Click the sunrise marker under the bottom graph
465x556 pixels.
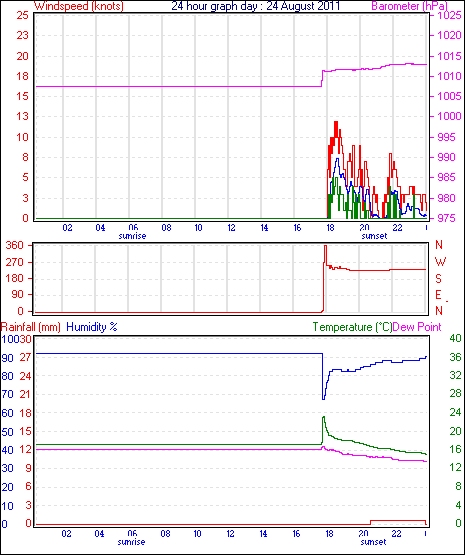[131, 542]
